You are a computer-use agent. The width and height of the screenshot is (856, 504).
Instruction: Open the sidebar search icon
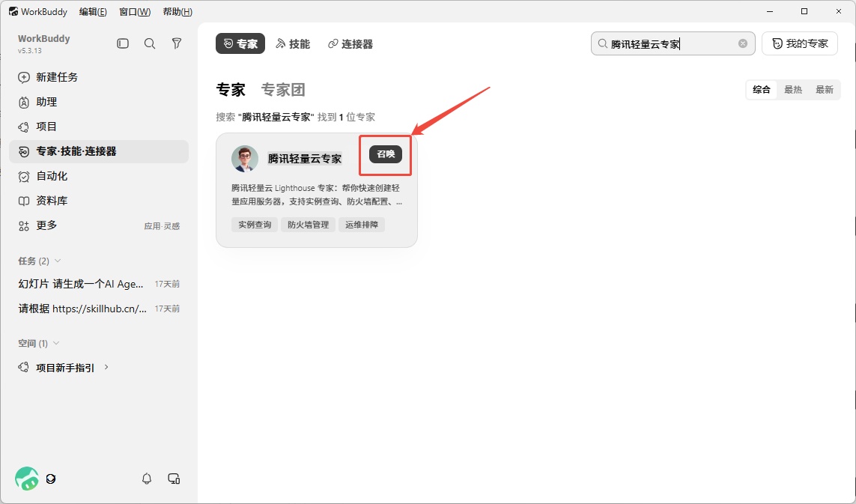coord(150,43)
